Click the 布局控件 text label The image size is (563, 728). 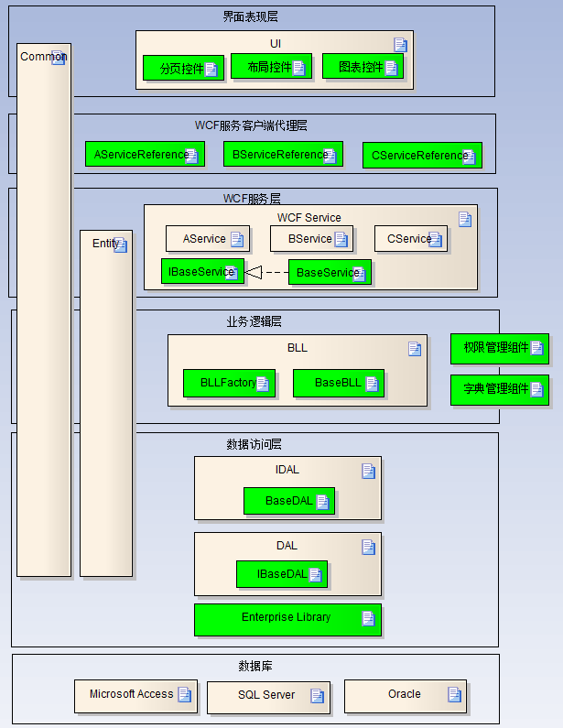(x=269, y=68)
